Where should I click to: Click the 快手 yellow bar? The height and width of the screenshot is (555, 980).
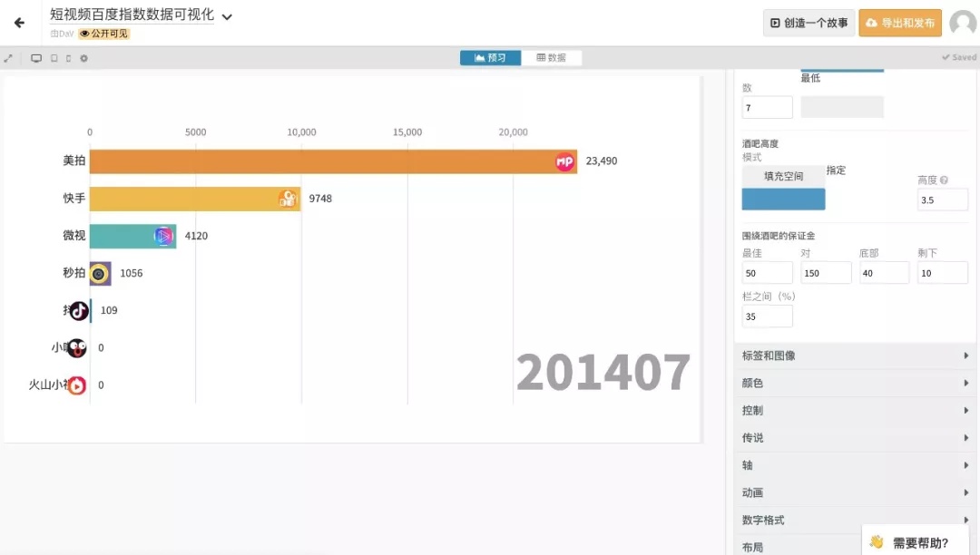[195, 199]
